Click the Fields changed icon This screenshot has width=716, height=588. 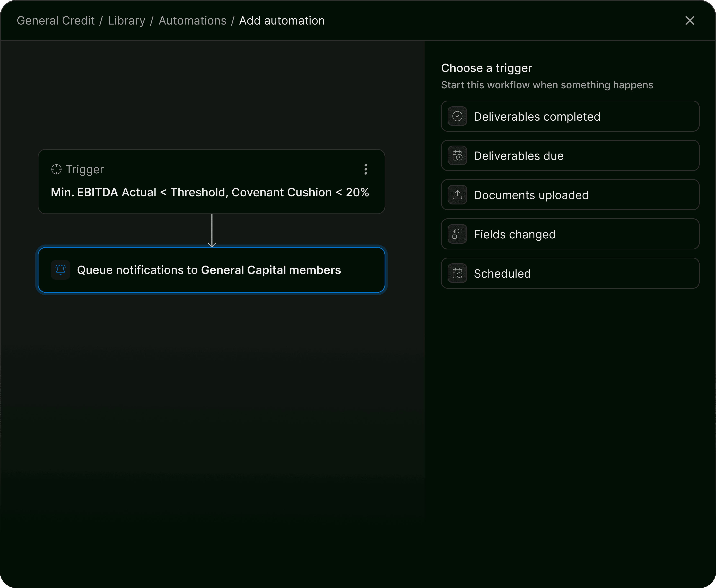pyautogui.click(x=457, y=234)
